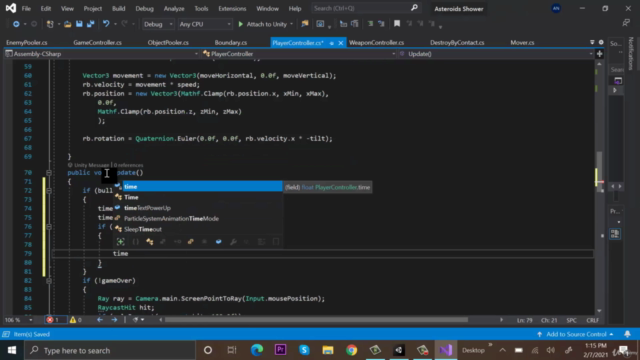Viewport: 640px width, 360px height.
Task: Click the Navigate Backward toolbar icon
Action: click(x=16, y=24)
